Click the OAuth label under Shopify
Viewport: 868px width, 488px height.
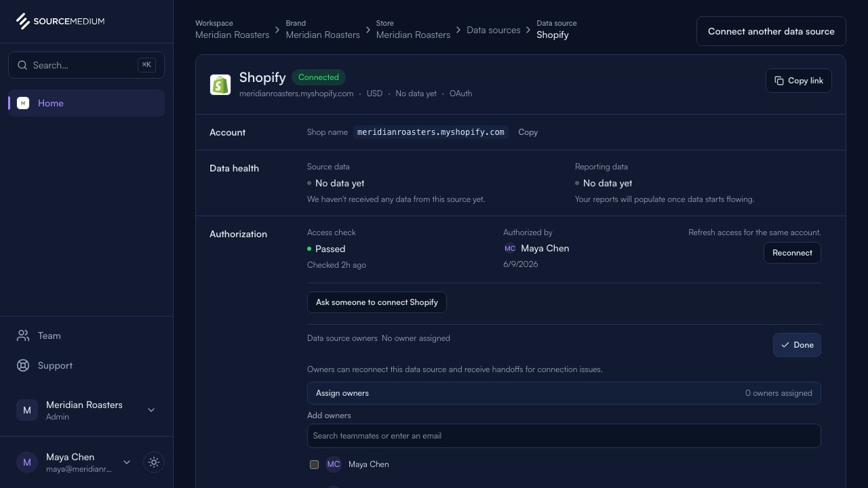pyautogui.click(x=460, y=94)
